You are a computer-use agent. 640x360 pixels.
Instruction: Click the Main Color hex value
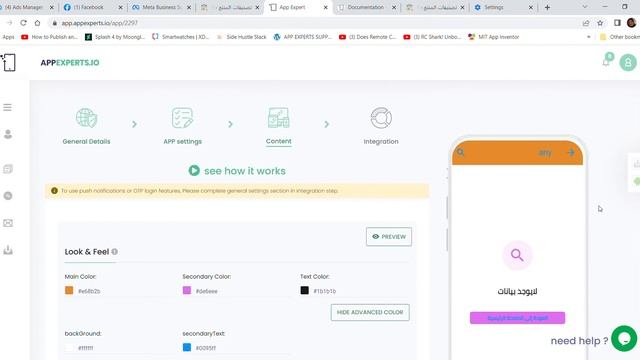[89, 291]
